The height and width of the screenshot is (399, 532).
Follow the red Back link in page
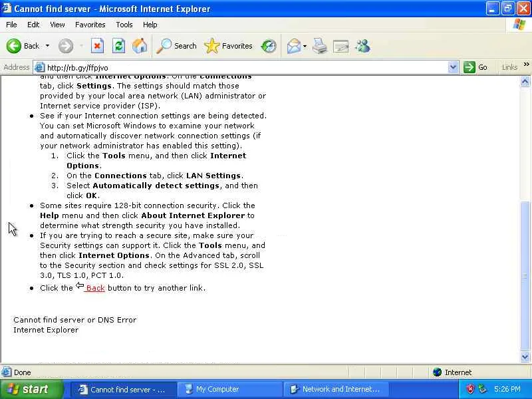95,288
